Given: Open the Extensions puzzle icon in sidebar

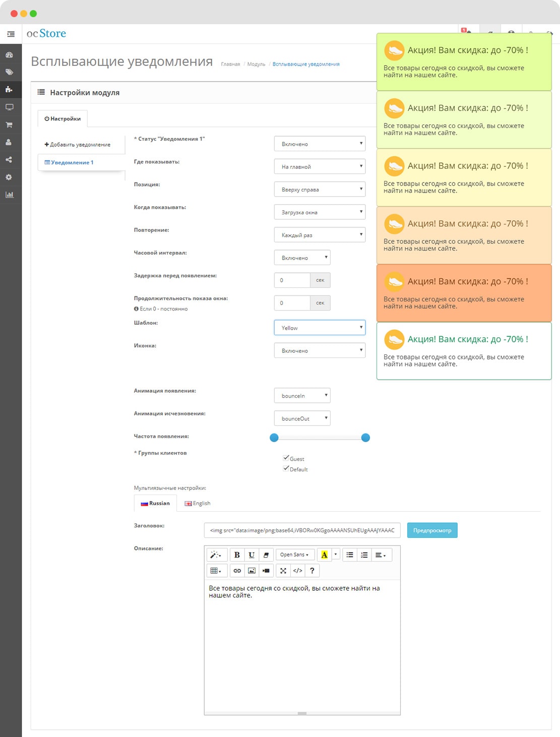Looking at the screenshot, I should (x=9, y=90).
